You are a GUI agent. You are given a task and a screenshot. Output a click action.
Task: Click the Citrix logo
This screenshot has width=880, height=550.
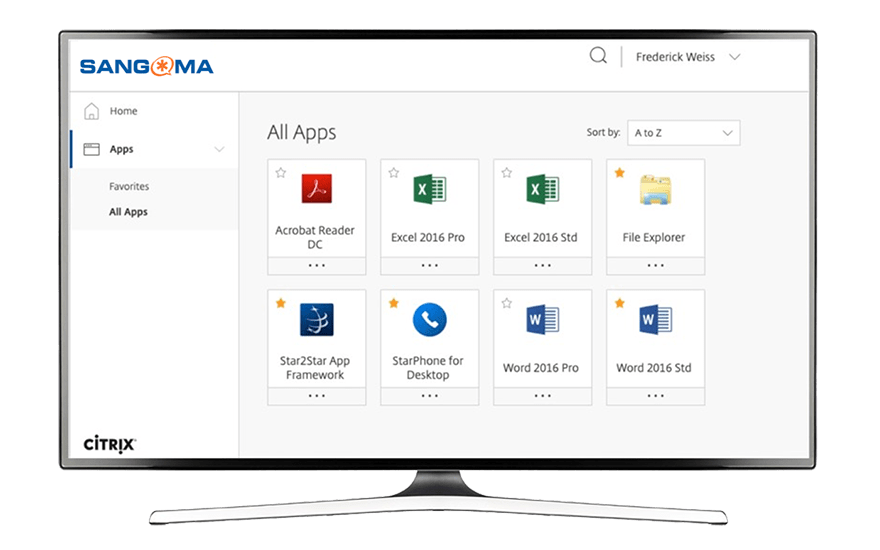point(109,443)
